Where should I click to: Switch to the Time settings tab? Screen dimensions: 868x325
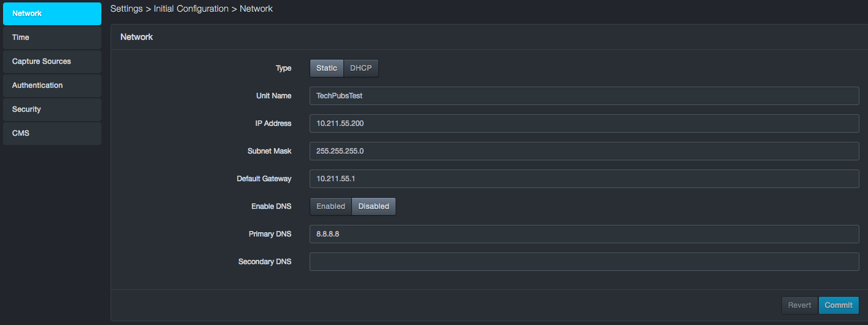pos(52,37)
